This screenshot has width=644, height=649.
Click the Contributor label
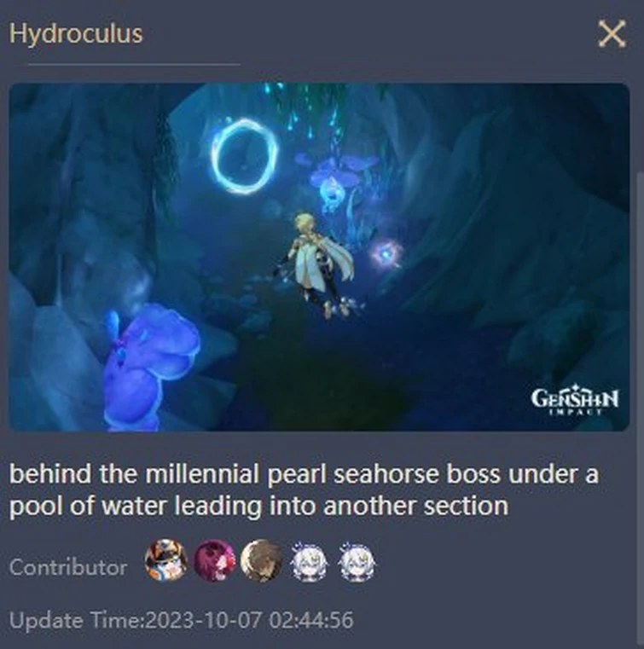[x=68, y=566]
